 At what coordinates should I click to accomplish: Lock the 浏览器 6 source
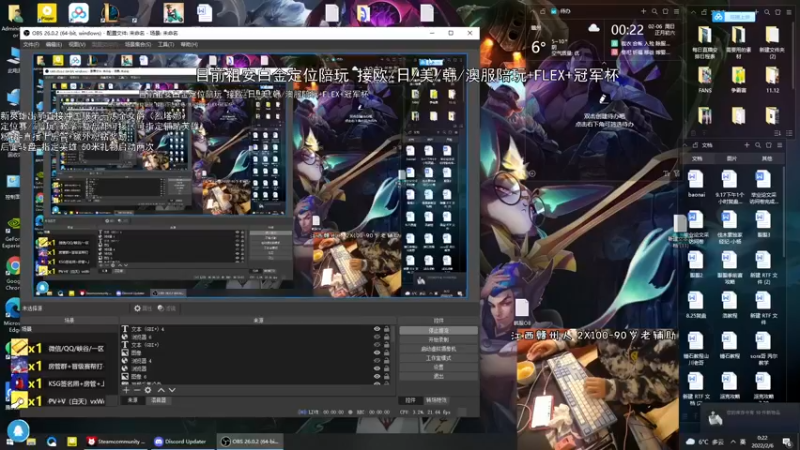(x=386, y=337)
